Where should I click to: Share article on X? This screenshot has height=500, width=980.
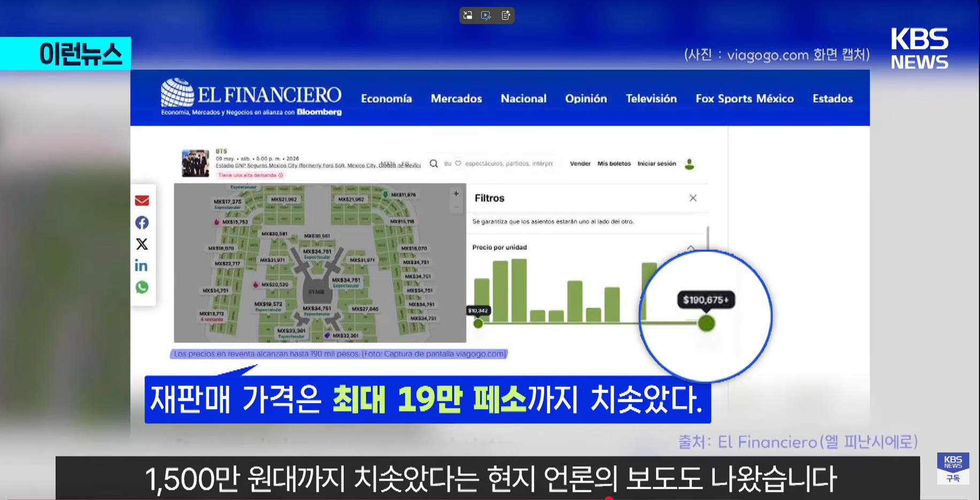tap(142, 244)
